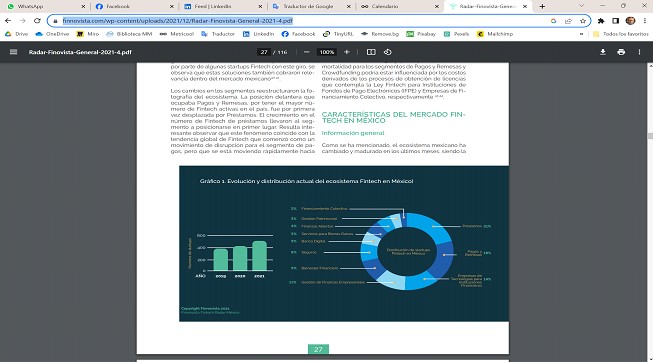The image size is (653, 362).
Task: Go back to previous page in browser
Action: coord(8,20)
